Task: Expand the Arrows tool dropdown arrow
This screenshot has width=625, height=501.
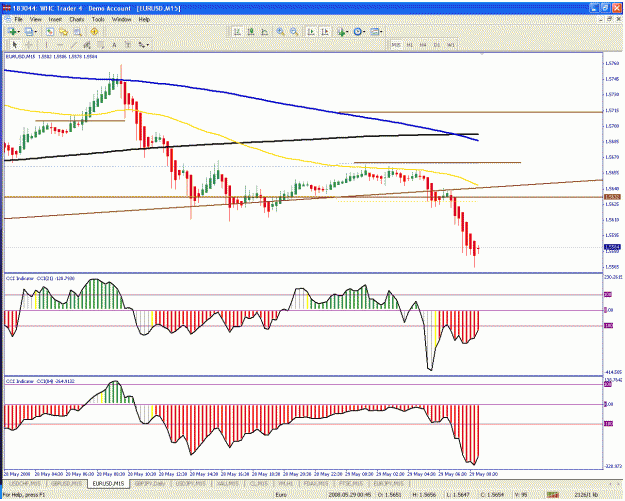Action: click(148, 45)
